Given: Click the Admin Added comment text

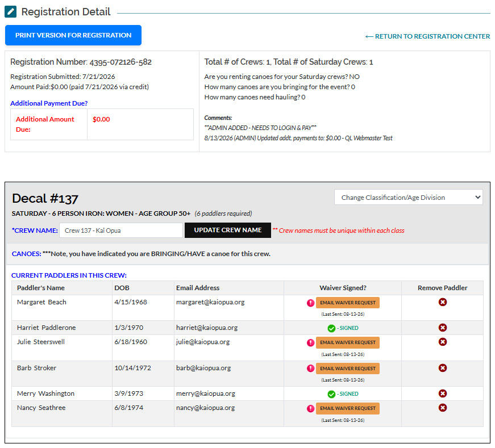Looking at the screenshot, I should tap(260, 128).
